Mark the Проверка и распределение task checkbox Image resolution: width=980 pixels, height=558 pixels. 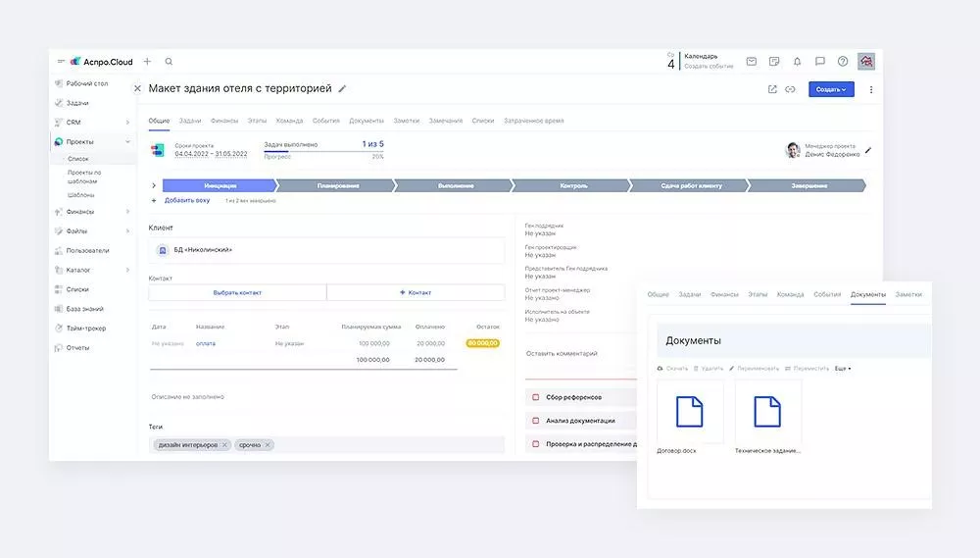click(x=535, y=444)
